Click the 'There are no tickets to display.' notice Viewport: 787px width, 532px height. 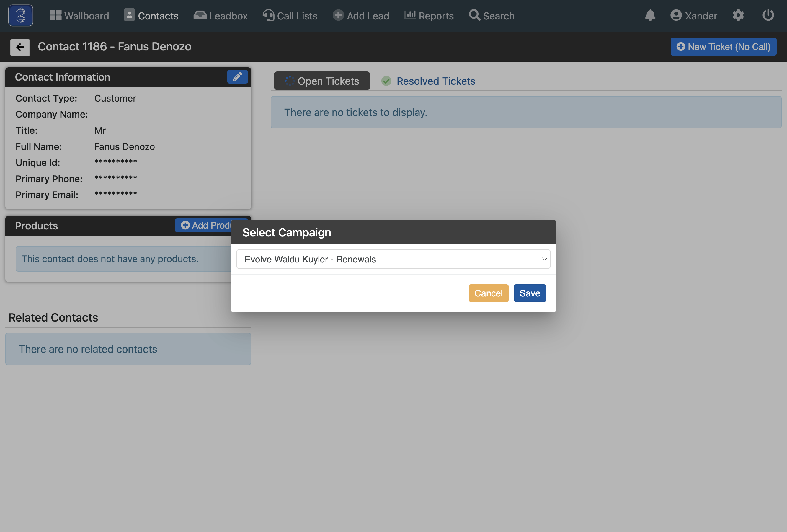click(526, 112)
